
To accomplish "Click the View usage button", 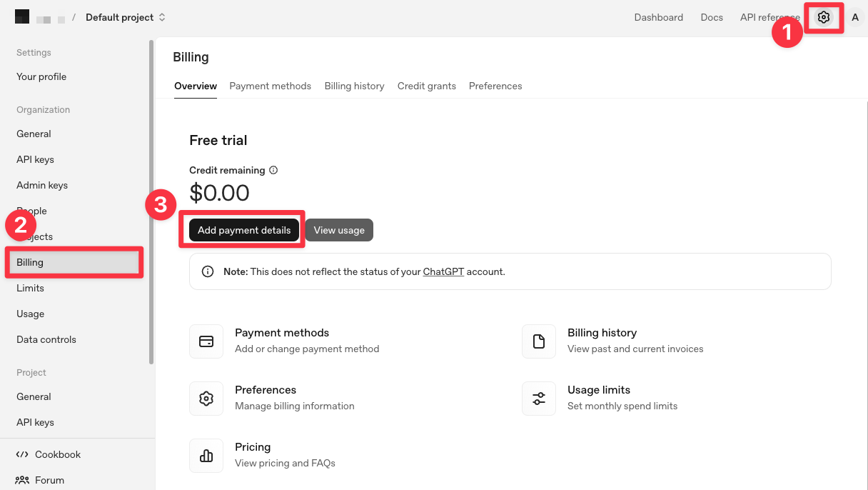I will [x=339, y=230].
